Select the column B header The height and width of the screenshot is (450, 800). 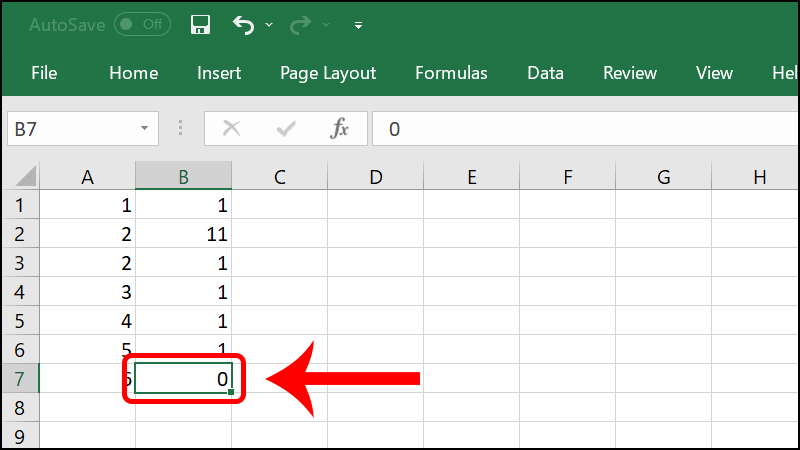[x=184, y=177]
